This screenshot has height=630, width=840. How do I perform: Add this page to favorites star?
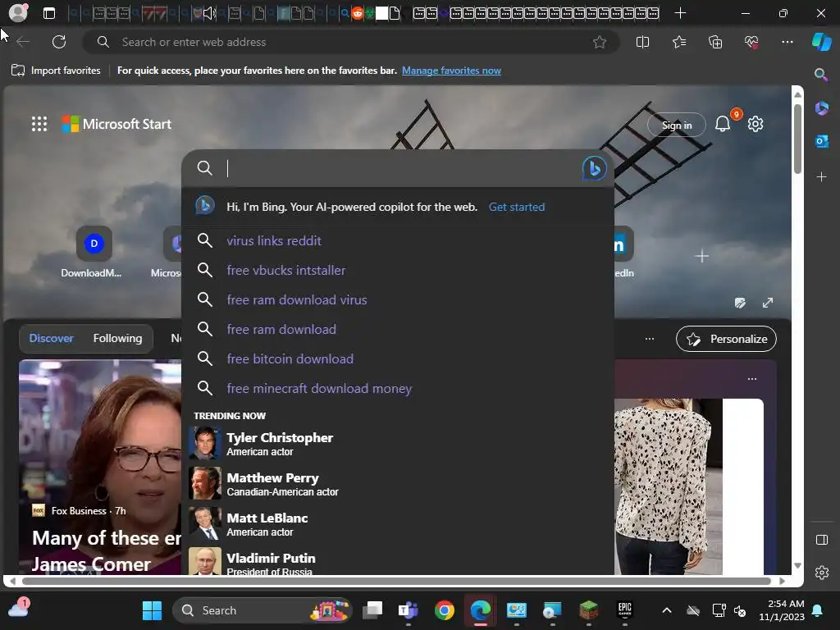[x=600, y=42]
